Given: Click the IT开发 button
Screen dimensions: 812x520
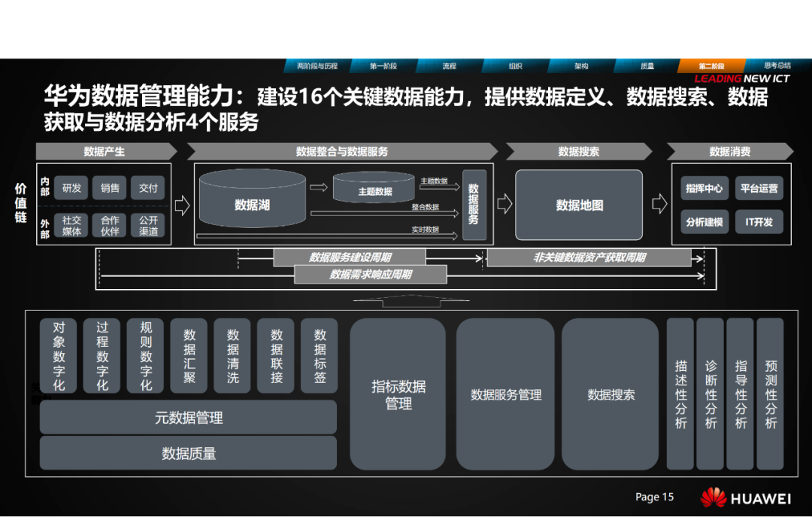Looking at the screenshot, I should coord(759,222).
